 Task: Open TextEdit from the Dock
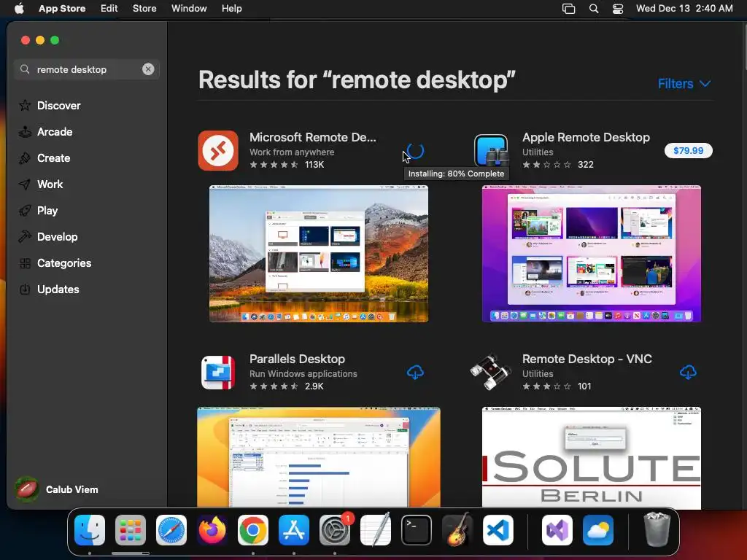[x=376, y=530]
